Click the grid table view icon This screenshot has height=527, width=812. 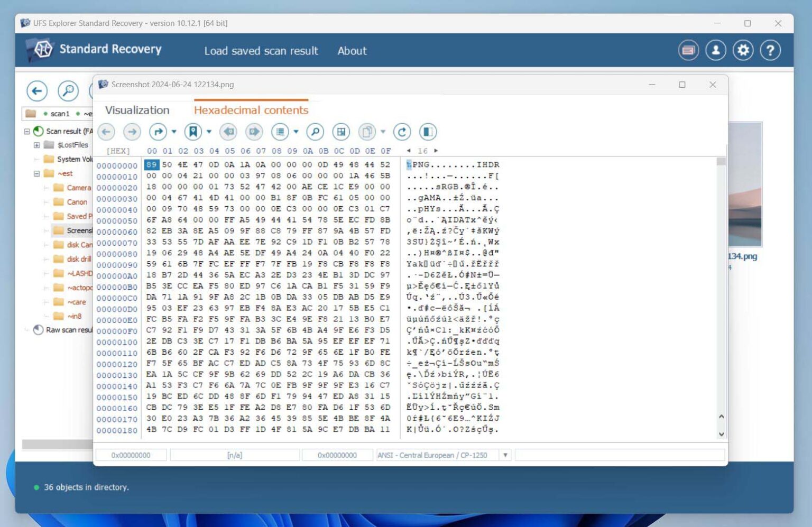pos(341,132)
